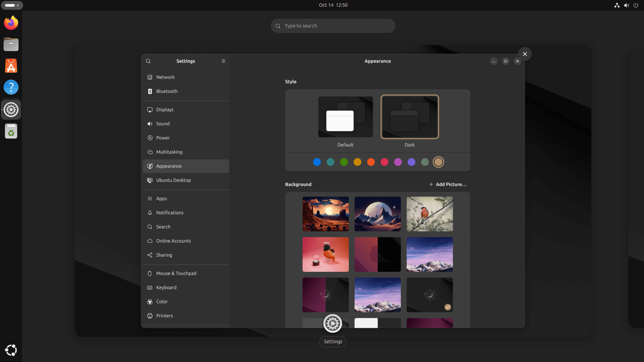Screen dimensions: 644x362
Task: Open the Files app from the dock
Action: pyautogui.click(x=11, y=44)
